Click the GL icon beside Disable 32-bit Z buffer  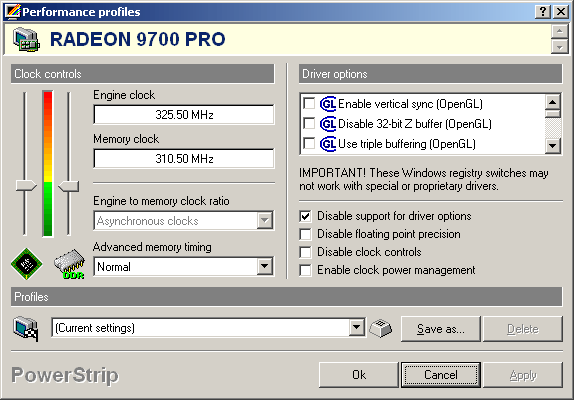[x=328, y=124]
